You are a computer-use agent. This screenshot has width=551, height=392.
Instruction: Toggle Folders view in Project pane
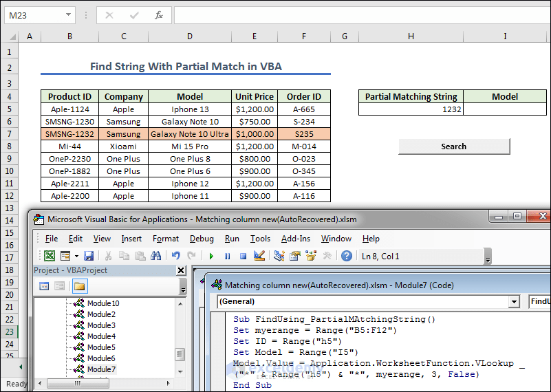point(80,286)
